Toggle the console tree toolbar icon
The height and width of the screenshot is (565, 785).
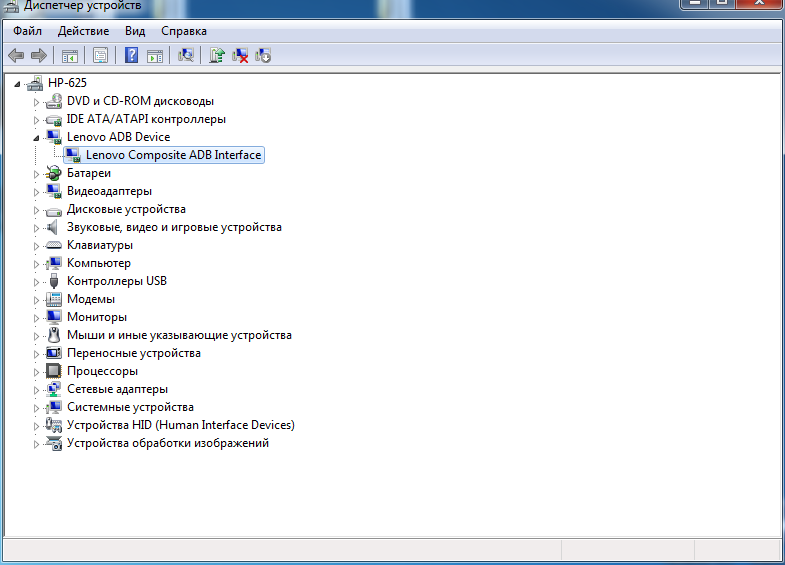[x=70, y=56]
